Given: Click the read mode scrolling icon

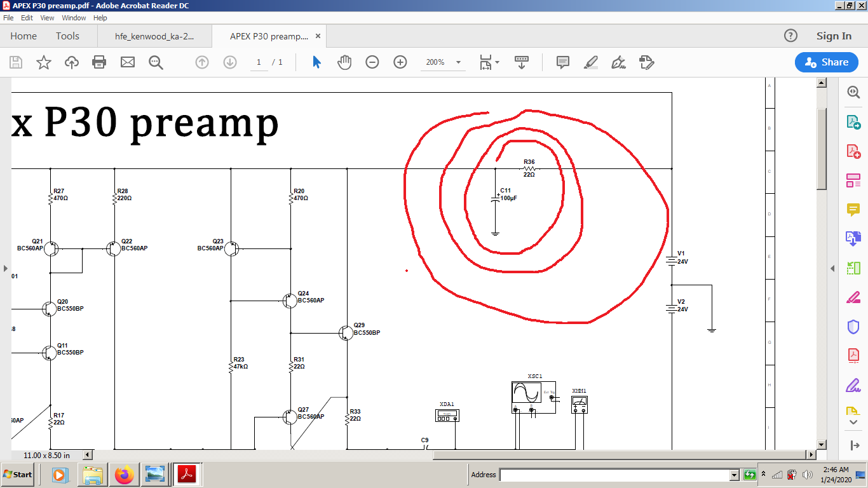Looking at the screenshot, I should click(521, 62).
